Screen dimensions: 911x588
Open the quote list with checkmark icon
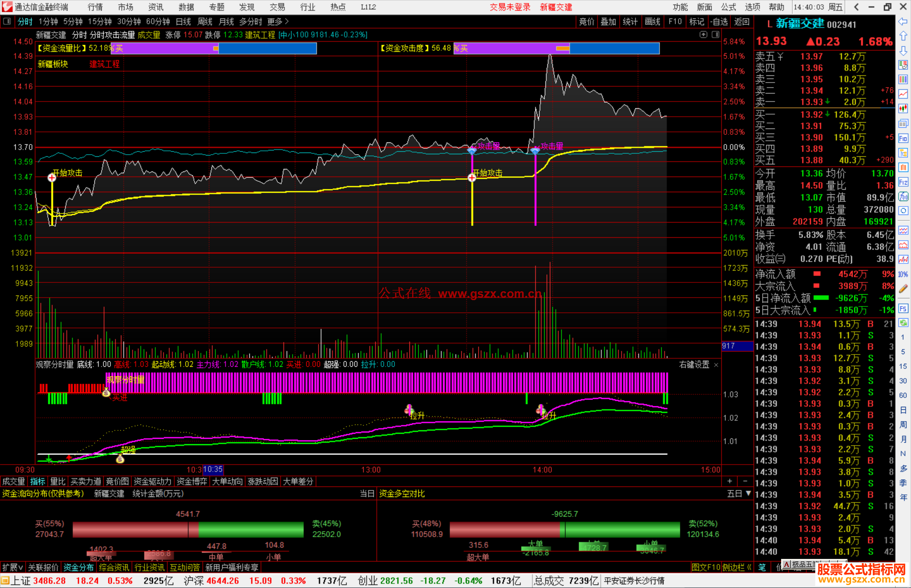[903, 65]
